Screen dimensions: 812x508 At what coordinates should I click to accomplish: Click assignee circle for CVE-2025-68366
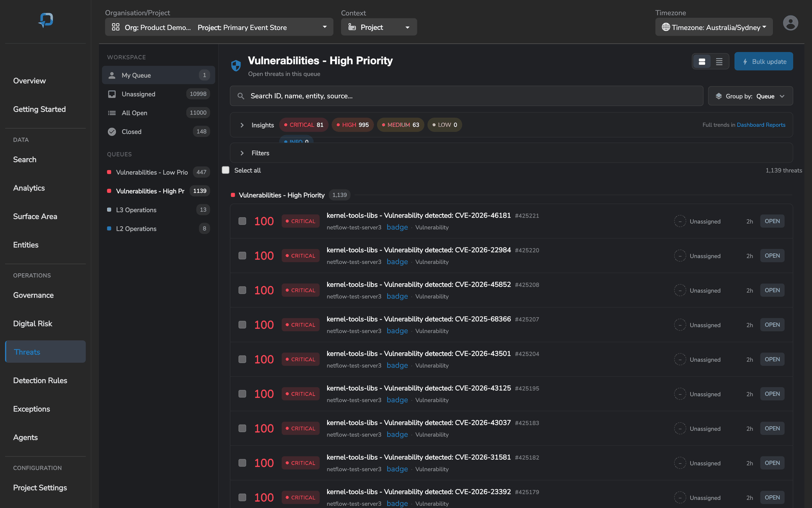point(680,325)
